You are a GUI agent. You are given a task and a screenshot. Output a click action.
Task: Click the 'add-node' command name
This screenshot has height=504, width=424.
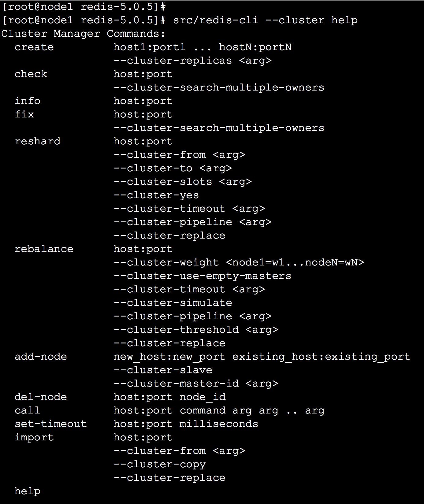[41, 357]
